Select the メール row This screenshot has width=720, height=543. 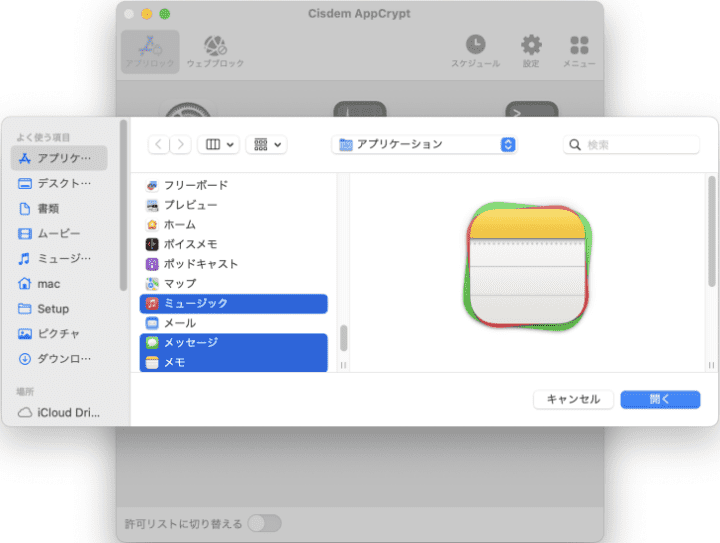point(233,323)
